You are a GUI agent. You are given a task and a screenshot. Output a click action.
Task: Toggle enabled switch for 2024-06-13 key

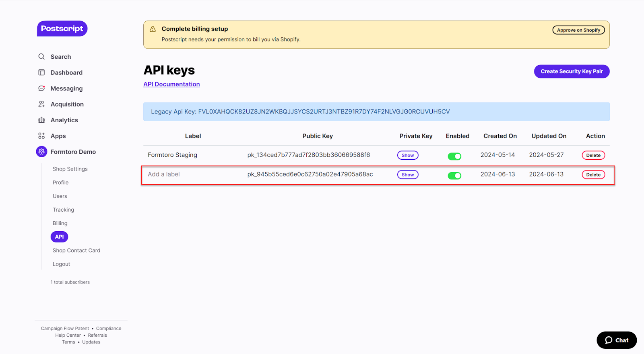pyautogui.click(x=454, y=175)
